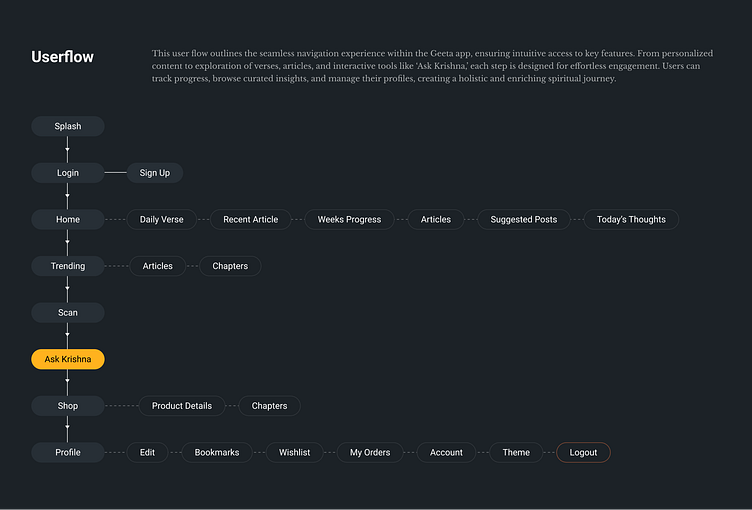Click the Recent Article pill
The width and height of the screenshot is (752, 510).
pos(250,219)
